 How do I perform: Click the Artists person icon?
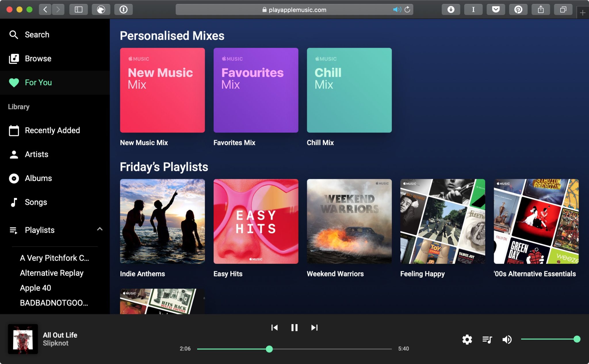14,155
